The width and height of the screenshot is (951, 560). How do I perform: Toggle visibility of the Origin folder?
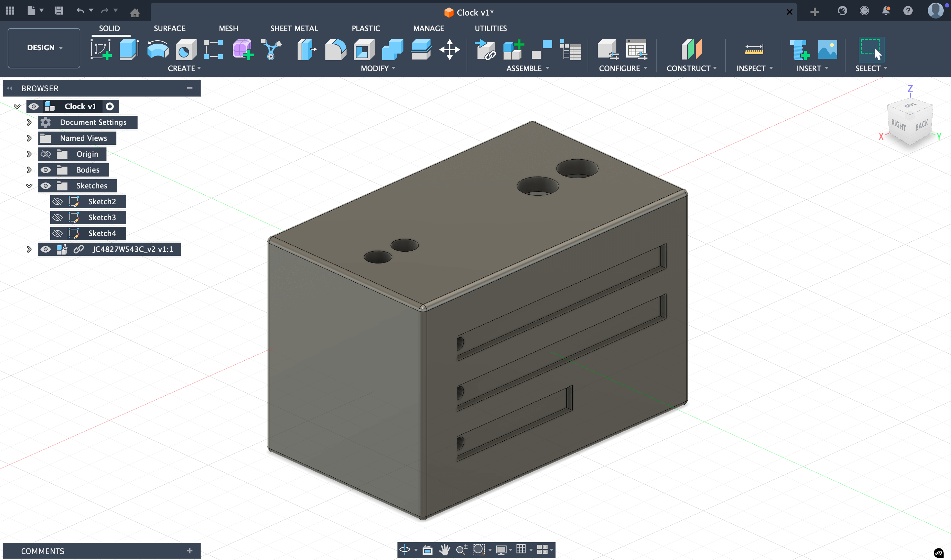pos(46,154)
